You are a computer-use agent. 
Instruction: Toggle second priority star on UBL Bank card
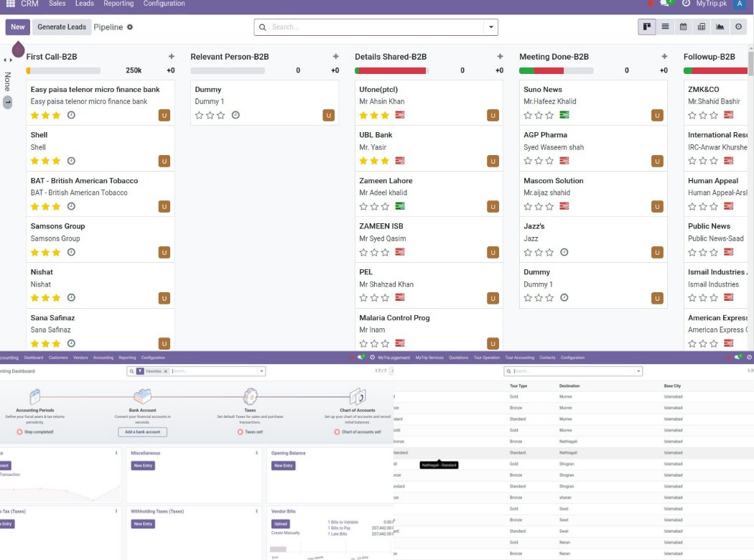[374, 161]
